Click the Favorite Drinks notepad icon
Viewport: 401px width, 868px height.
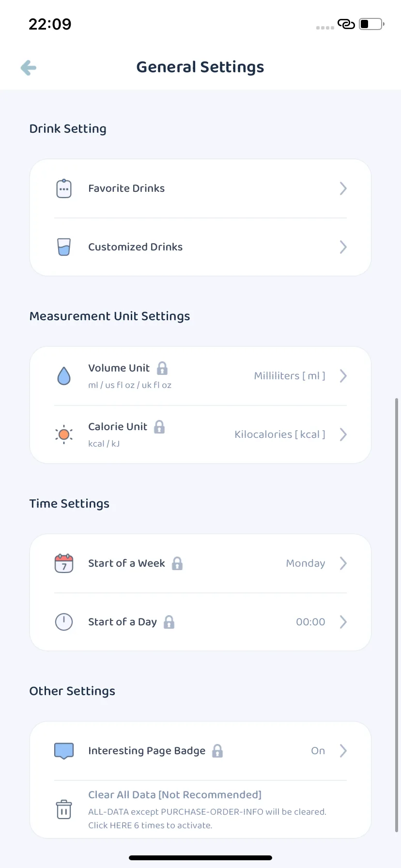click(x=64, y=188)
